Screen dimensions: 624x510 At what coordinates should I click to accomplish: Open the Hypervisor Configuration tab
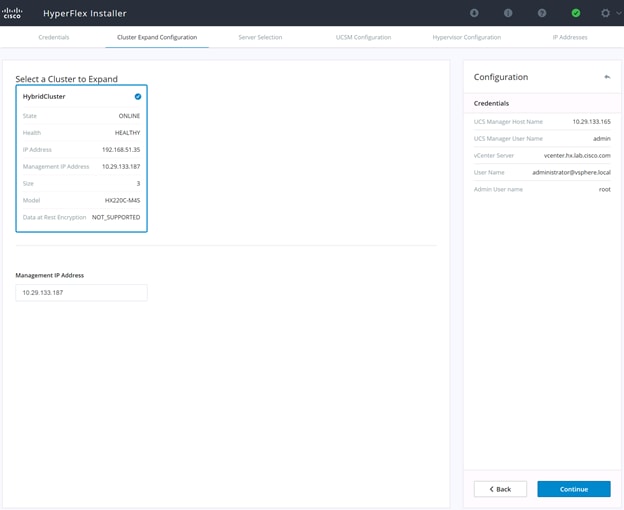[x=467, y=37]
